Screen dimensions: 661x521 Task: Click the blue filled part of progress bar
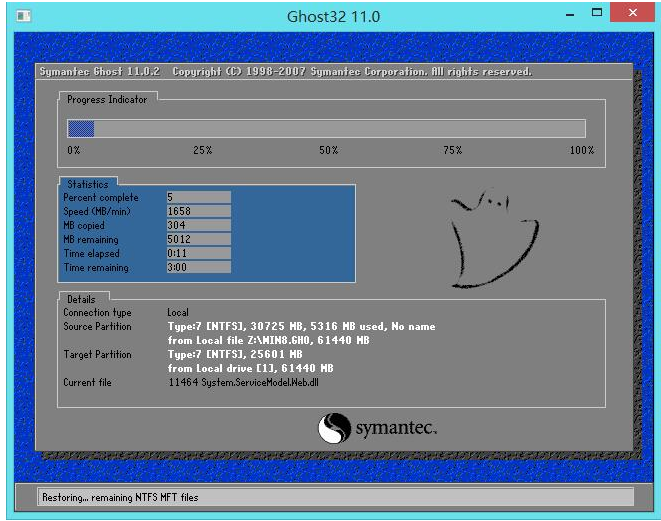tap(80, 128)
